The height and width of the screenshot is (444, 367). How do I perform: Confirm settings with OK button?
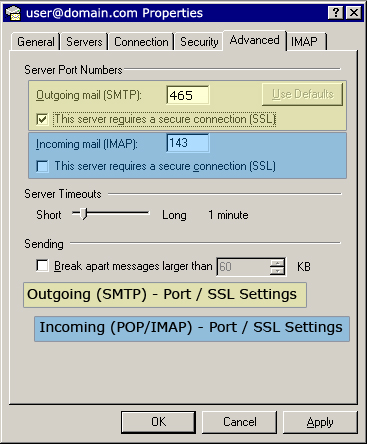[x=158, y=422]
